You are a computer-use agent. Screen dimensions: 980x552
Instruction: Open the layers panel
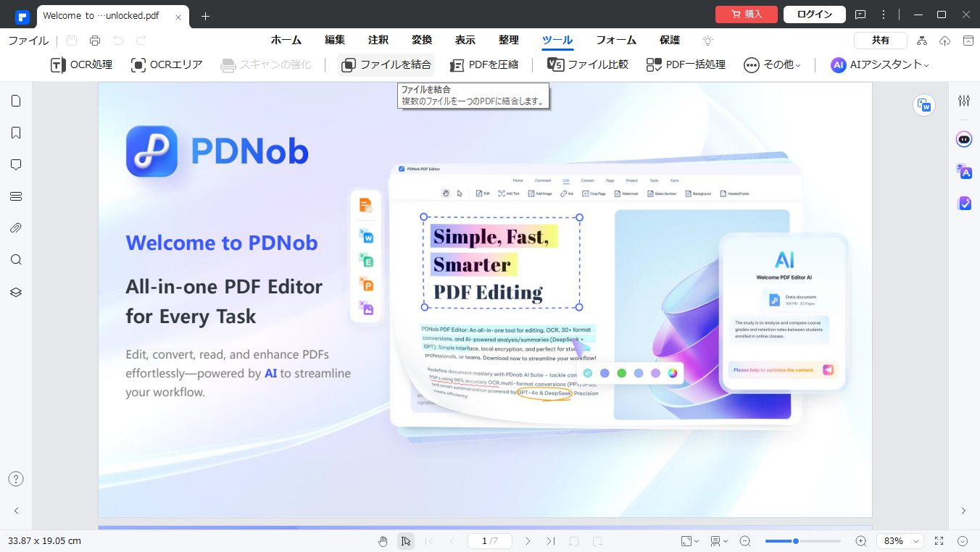[x=16, y=292]
